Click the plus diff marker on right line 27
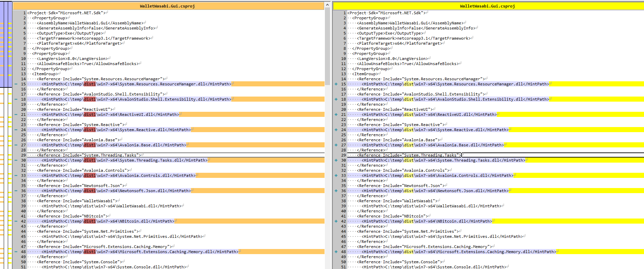644x269 pixels. (x=336, y=145)
